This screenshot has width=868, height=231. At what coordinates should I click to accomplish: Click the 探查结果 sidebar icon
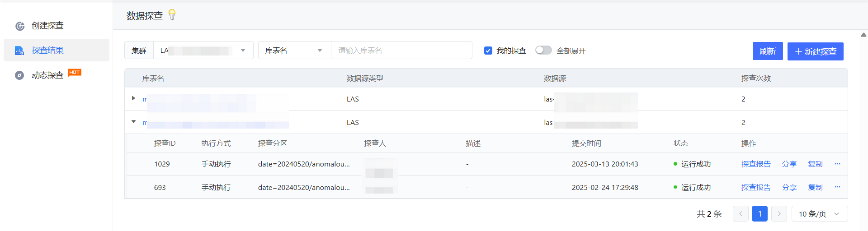(x=19, y=51)
